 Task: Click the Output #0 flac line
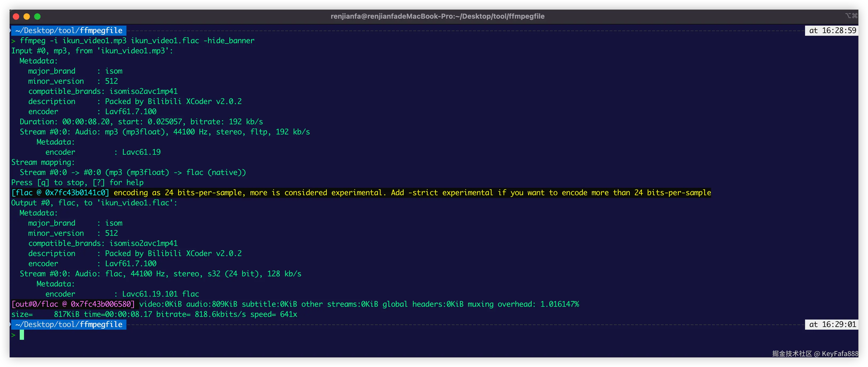pyautogui.click(x=94, y=202)
